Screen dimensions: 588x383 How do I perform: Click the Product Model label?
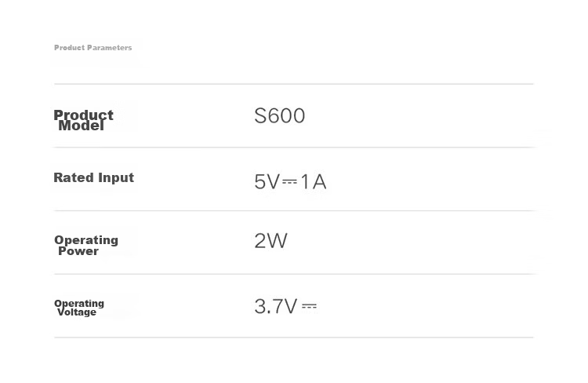[x=83, y=120]
